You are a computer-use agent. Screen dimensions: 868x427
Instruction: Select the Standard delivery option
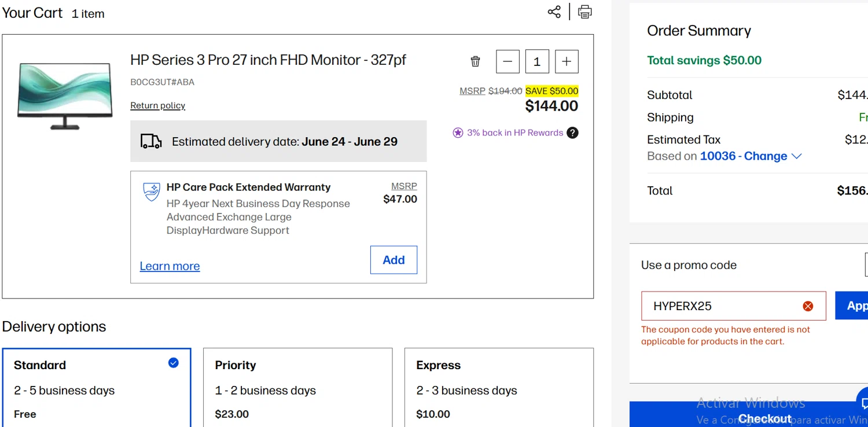pyautogui.click(x=97, y=387)
